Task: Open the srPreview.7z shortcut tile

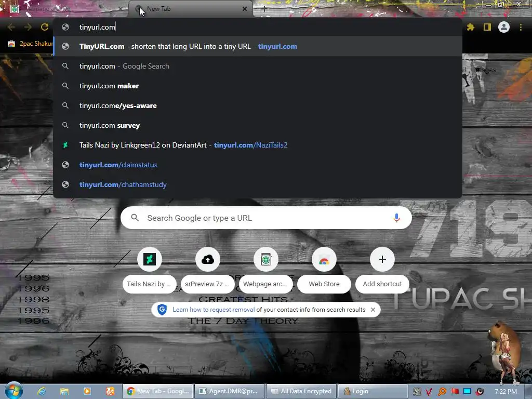Action: click(x=208, y=271)
